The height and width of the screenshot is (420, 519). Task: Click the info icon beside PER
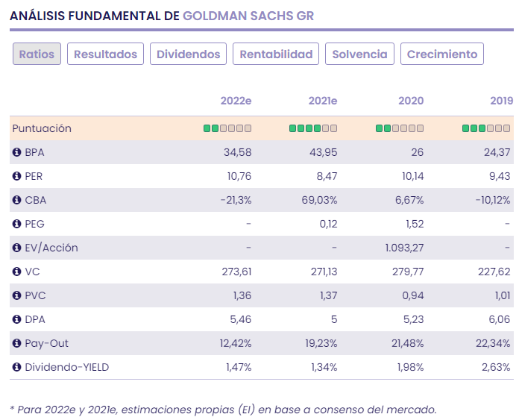[x=16, y=176]
